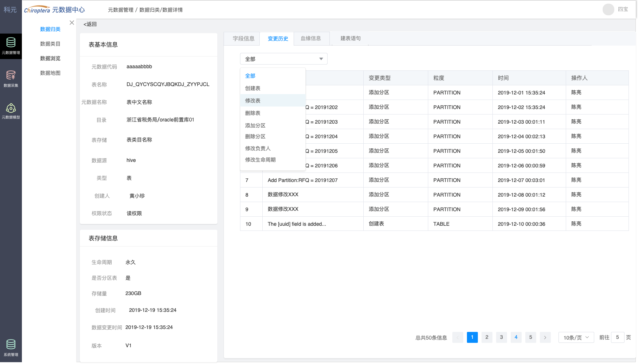
Task: Close the submenu panel with X icon
Action: point(72,23)
